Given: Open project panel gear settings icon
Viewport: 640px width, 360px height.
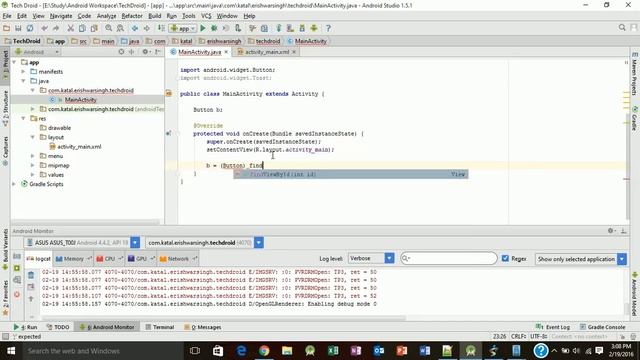Looking at the screenshot, I should tap(145, 52).
